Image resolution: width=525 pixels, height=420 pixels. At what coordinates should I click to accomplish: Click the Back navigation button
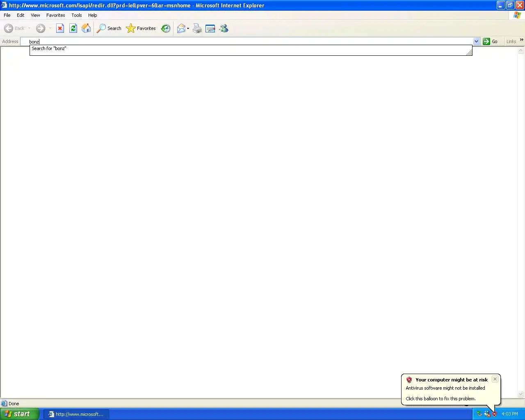pos(14,28)
